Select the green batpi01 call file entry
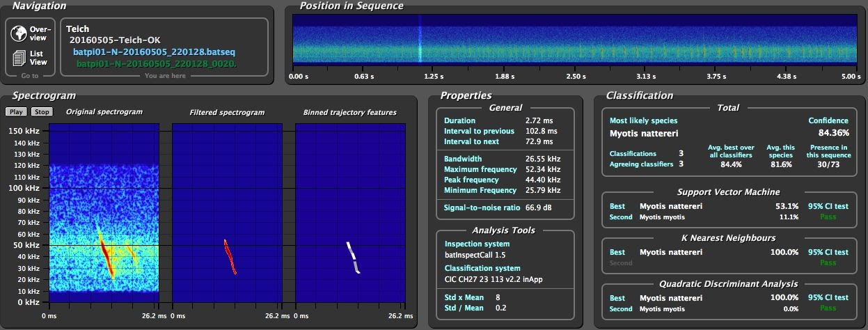Image resolution: width=868 pixels, height=330 pixels. 156,63
